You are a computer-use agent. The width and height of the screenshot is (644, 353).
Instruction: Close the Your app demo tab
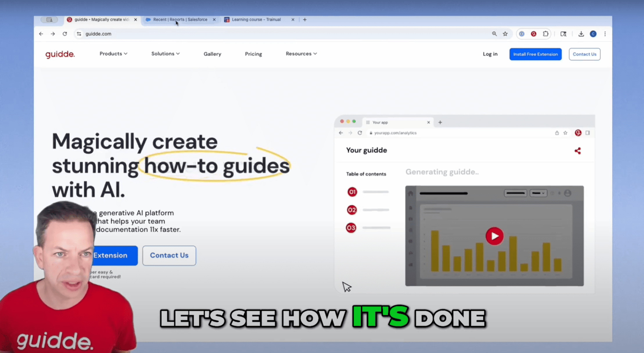pos(428,122)
